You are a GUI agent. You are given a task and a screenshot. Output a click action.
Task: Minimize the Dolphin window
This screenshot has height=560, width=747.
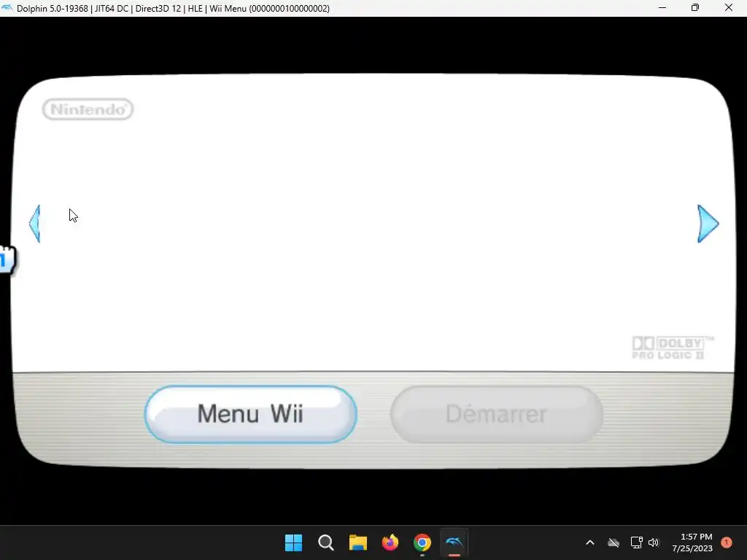[662, 7]
